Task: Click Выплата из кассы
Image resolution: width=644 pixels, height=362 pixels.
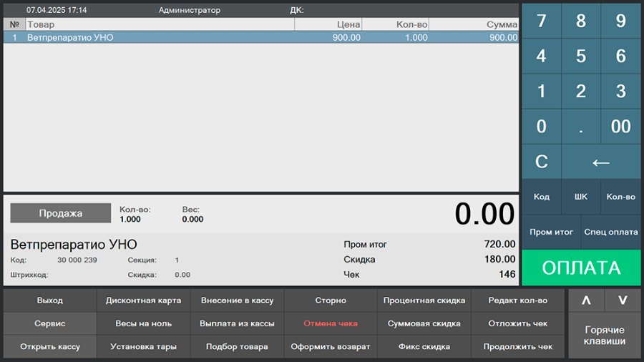Action: [237, 323]
